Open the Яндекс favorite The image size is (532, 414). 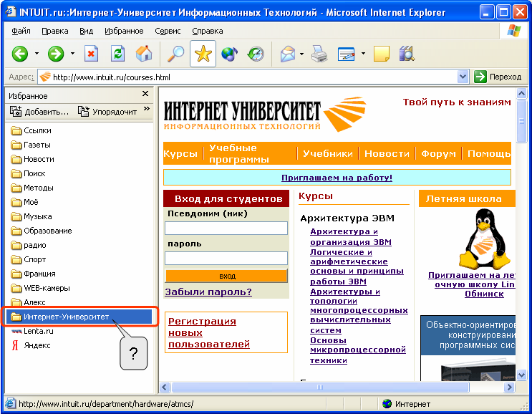click(x=32, y=345)
